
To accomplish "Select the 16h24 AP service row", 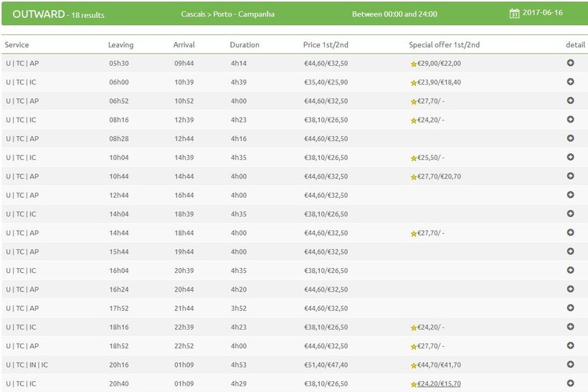I will tap(287, 289).
